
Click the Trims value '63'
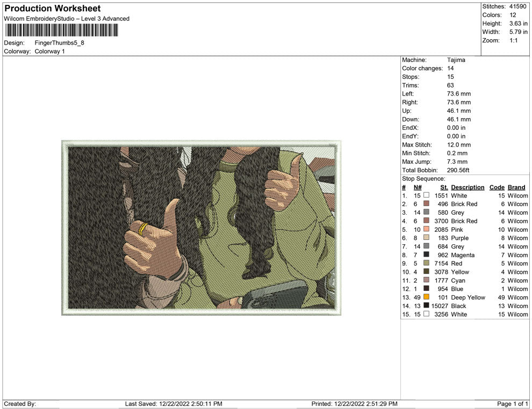pyautogui.click(x=450, y=85)
